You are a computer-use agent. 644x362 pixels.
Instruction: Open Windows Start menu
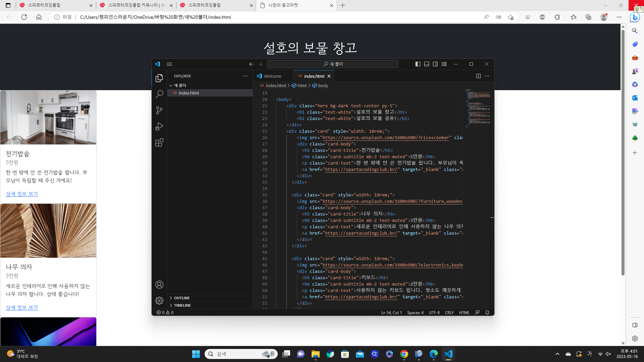[196, 354]
